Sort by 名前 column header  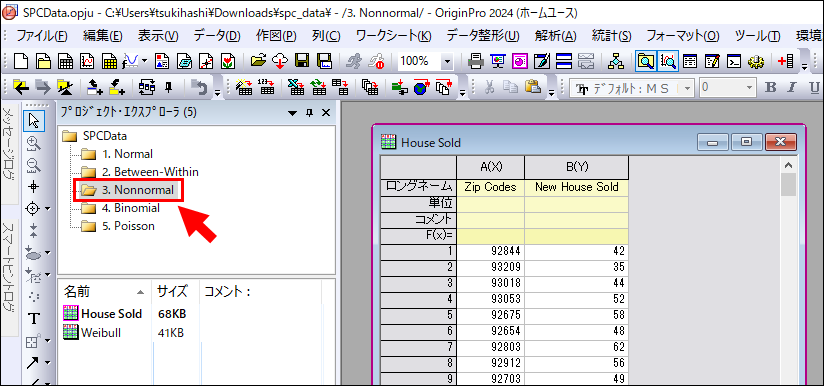(104, 291)
